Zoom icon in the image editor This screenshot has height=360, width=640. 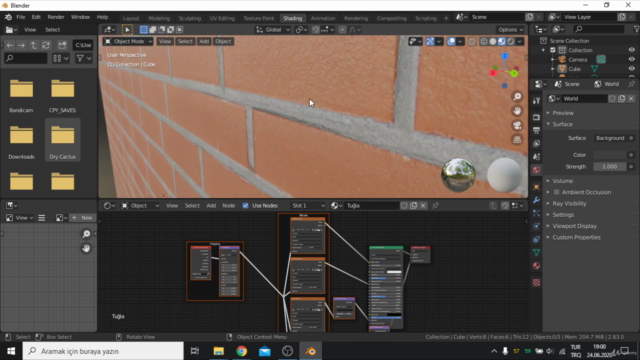click(x=86, y=234)
